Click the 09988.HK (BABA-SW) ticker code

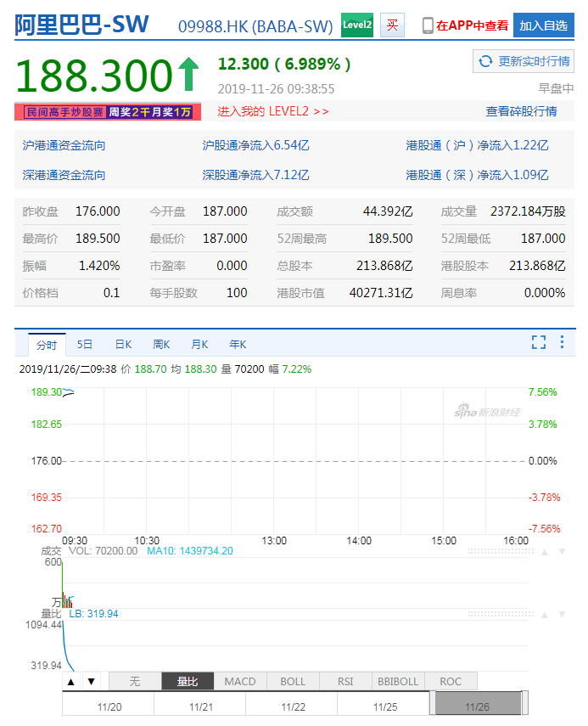255,26
